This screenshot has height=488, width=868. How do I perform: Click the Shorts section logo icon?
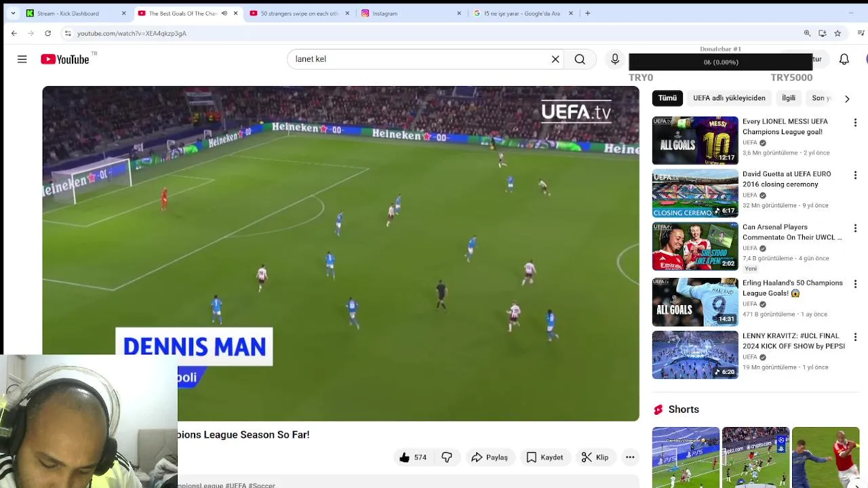pos(658,409)
